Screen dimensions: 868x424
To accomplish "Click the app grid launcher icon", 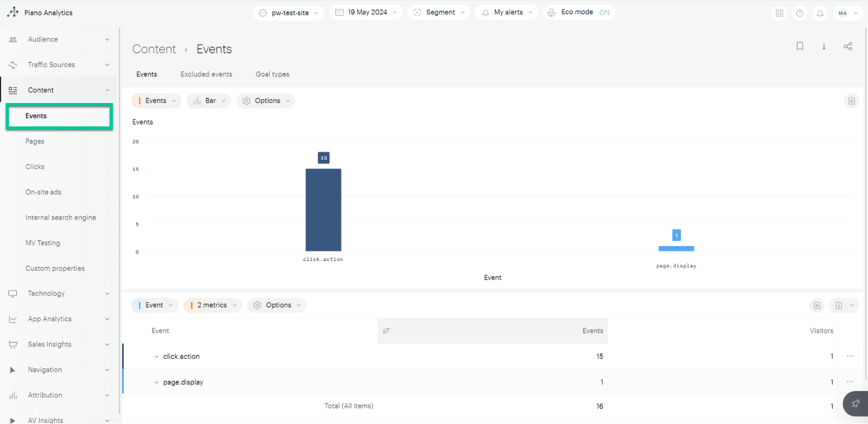I will tap(779, 13).
